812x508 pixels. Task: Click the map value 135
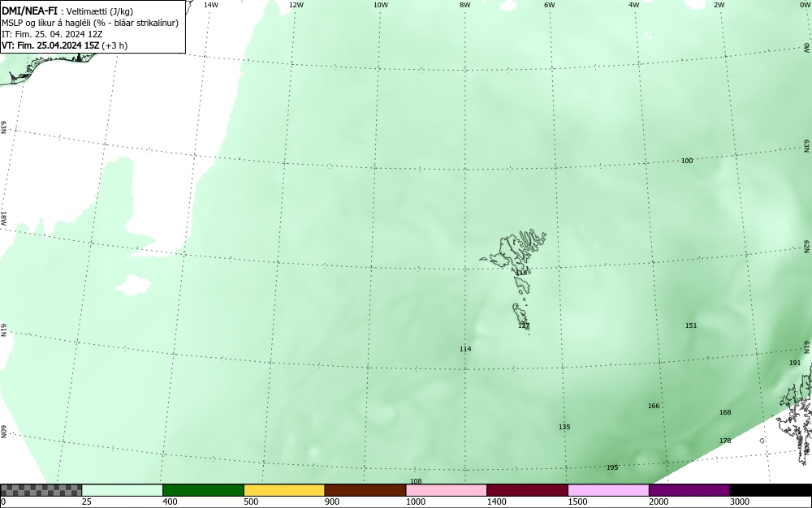coord(564,427)
